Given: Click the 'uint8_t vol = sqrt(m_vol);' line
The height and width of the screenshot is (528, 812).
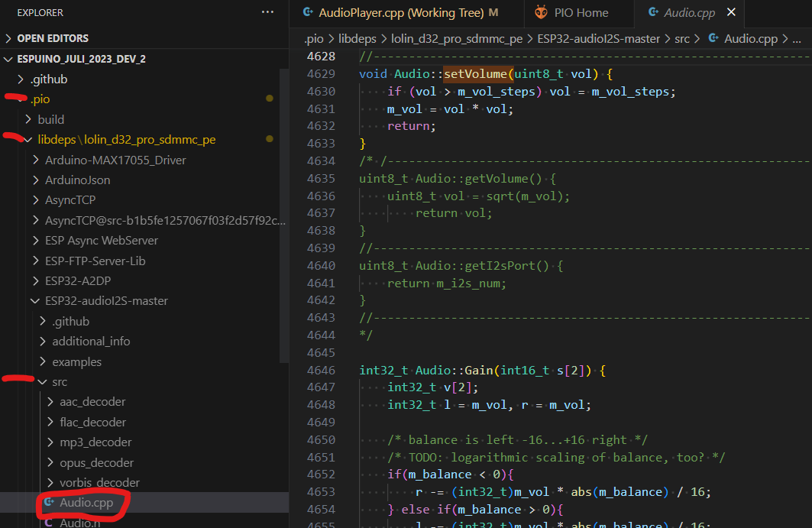Looking at the screenshot, I should click(x=478, y=196).
